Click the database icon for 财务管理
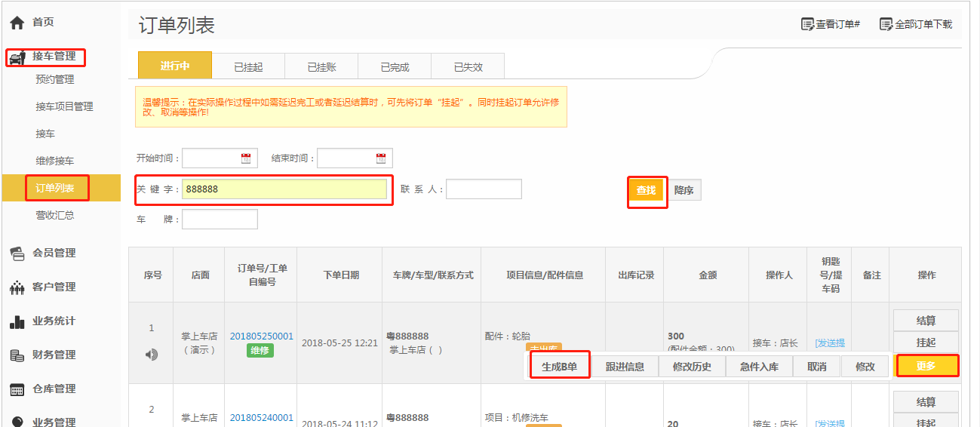 click(x=17, y=355)
